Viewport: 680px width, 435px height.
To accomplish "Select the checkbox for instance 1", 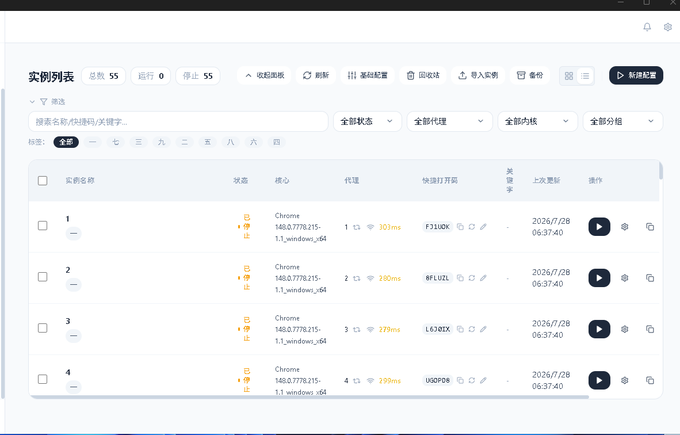I will coord(42,226).
